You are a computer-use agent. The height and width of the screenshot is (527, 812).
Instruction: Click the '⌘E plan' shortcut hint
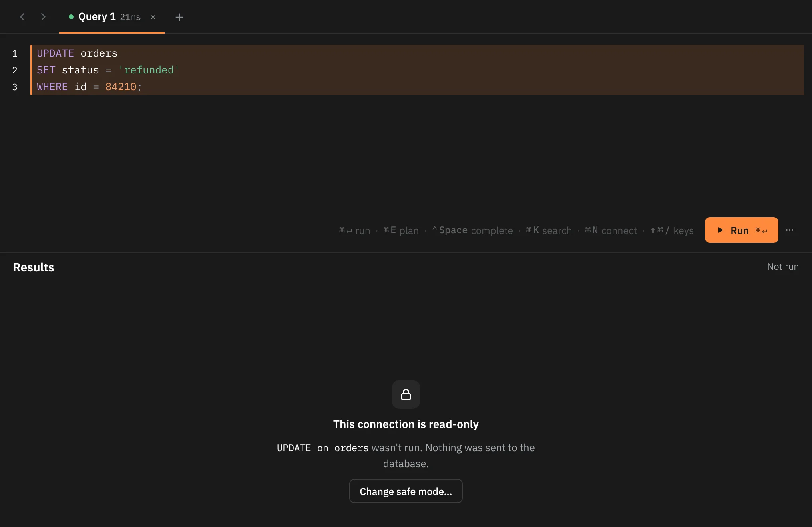(401, 230)
